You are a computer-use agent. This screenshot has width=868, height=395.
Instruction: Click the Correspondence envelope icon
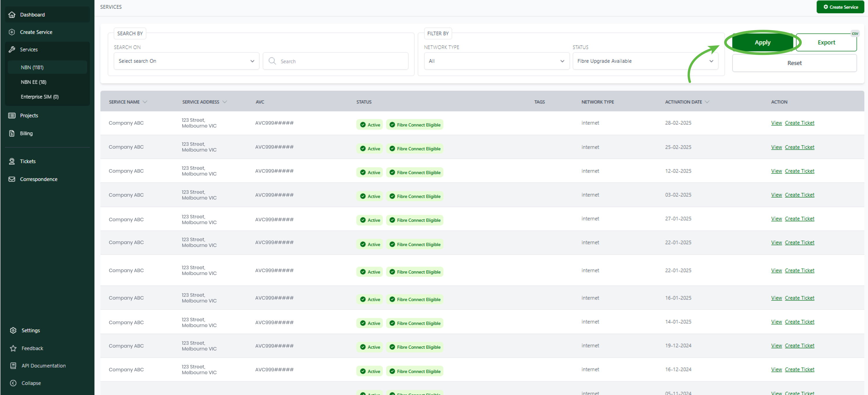tap(12, 179)
